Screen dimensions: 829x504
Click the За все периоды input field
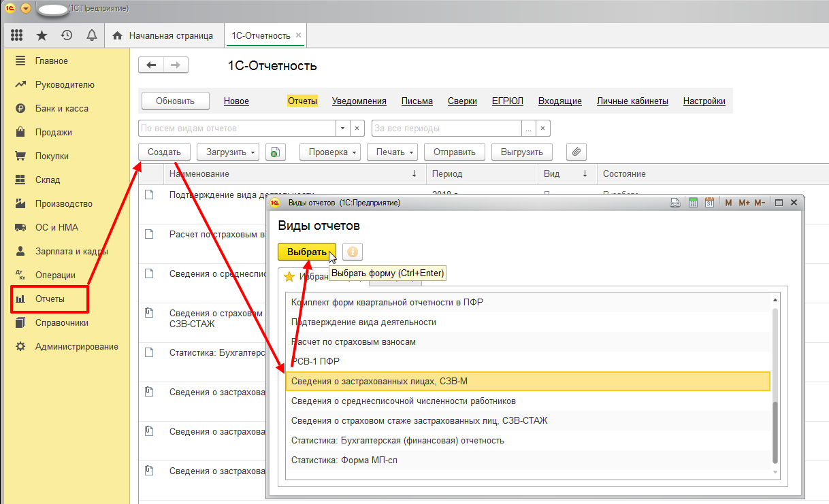[446, 128]
